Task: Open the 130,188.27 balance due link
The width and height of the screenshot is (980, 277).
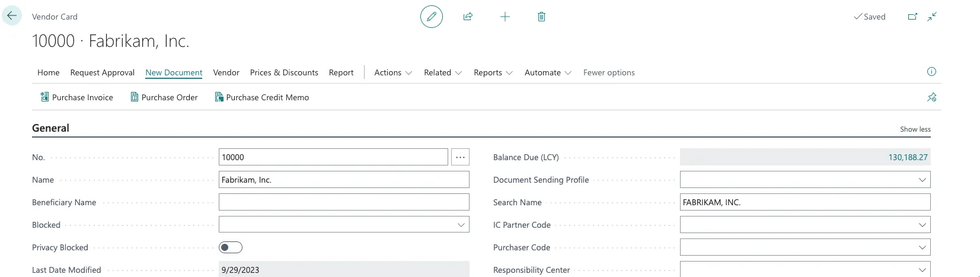Action: 908,157
